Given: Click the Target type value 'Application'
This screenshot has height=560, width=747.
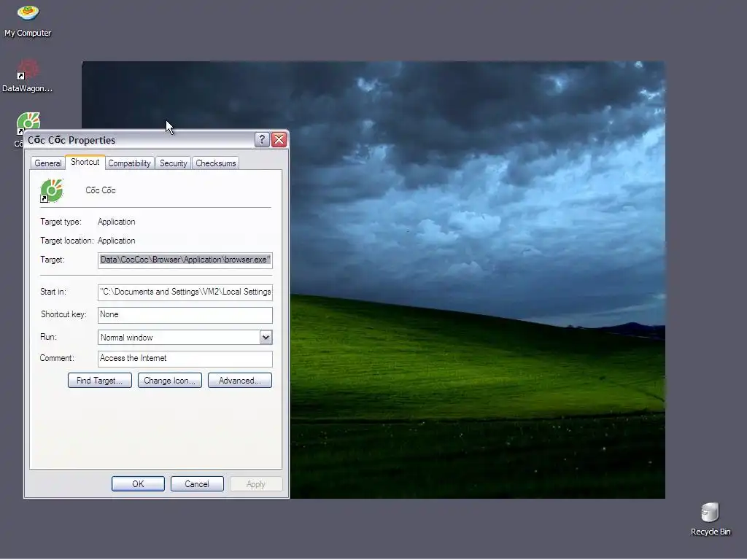Looking at the screenshot, I should click(116, 222).
